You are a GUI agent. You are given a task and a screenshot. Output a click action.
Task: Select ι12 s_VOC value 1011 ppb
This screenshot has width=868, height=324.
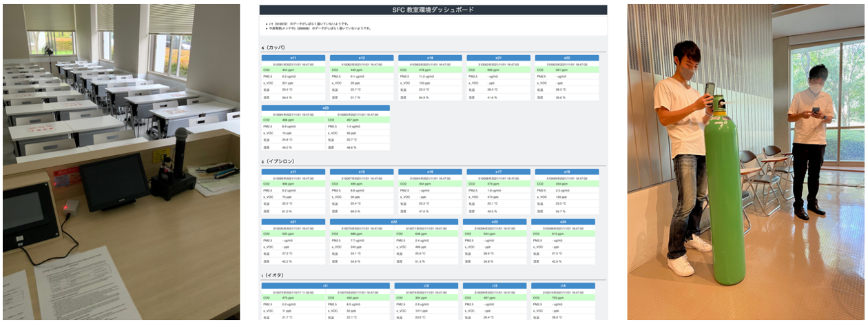click(x=423, y=310)
